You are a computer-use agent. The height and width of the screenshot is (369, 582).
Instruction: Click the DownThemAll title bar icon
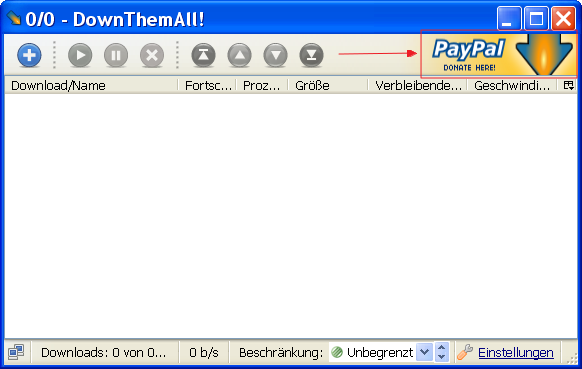(x=14, y=17)
